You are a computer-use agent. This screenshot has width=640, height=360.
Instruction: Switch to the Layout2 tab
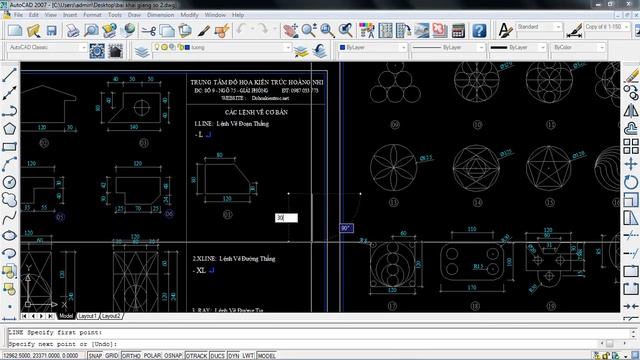[111, 316]
